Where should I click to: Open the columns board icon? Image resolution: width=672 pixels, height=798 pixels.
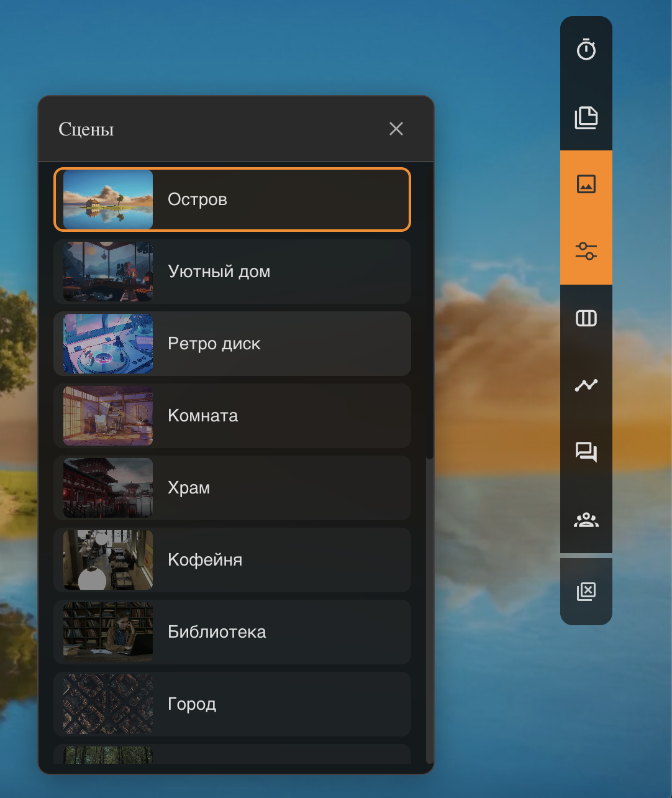[586, 318]
